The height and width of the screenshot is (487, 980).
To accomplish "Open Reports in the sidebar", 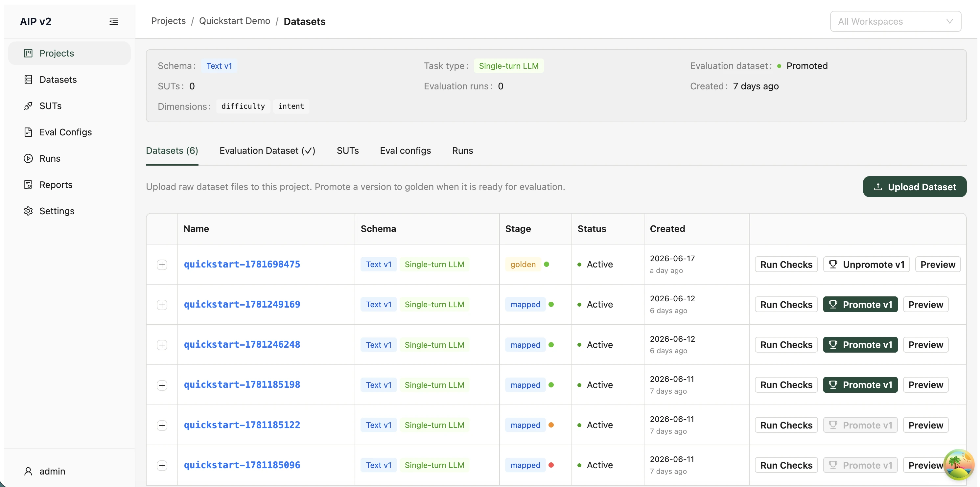I will [x=69, y=185].
